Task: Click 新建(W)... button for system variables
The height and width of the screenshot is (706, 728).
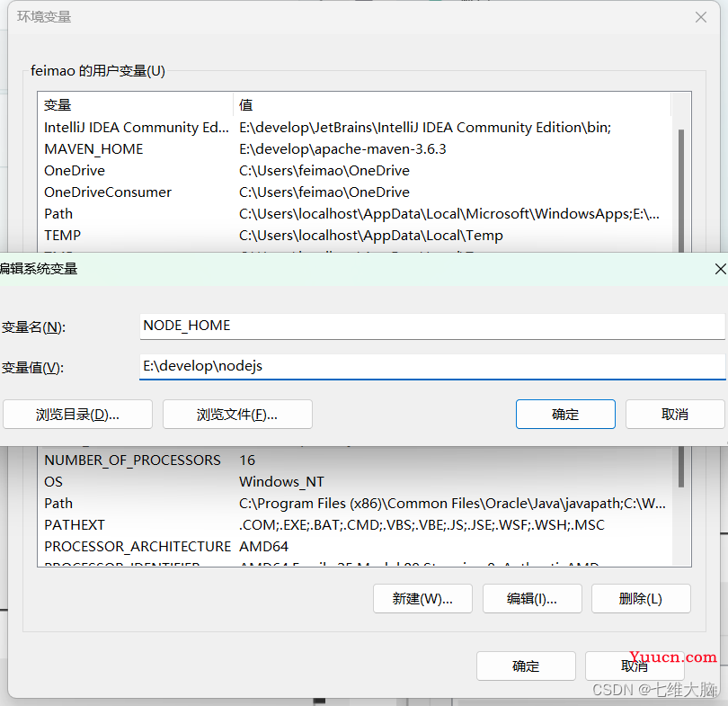Action: click(422, 599)
